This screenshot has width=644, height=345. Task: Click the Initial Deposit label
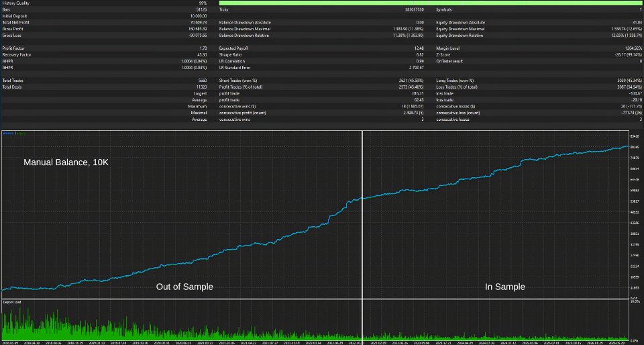click(14, 16)
